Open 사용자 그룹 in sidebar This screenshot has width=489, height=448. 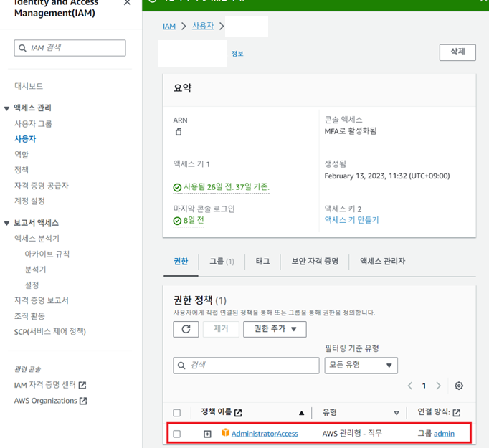(33, 124)
